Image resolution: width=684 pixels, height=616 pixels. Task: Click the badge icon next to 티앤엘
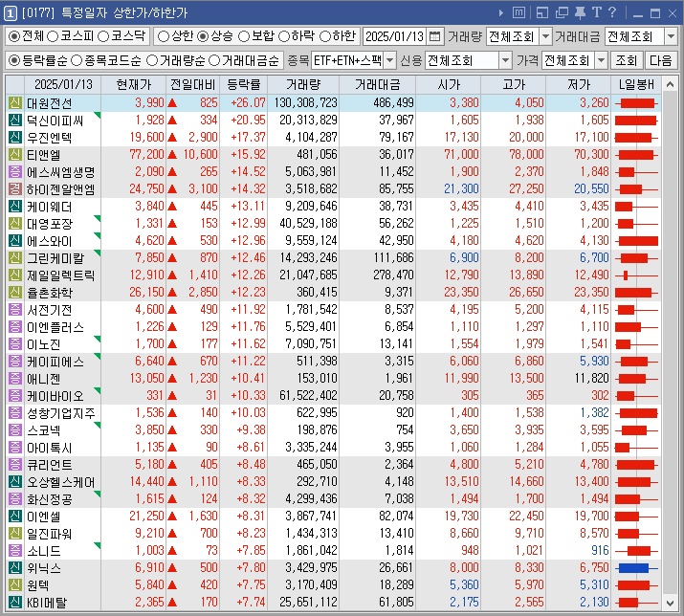pos(15,154)
